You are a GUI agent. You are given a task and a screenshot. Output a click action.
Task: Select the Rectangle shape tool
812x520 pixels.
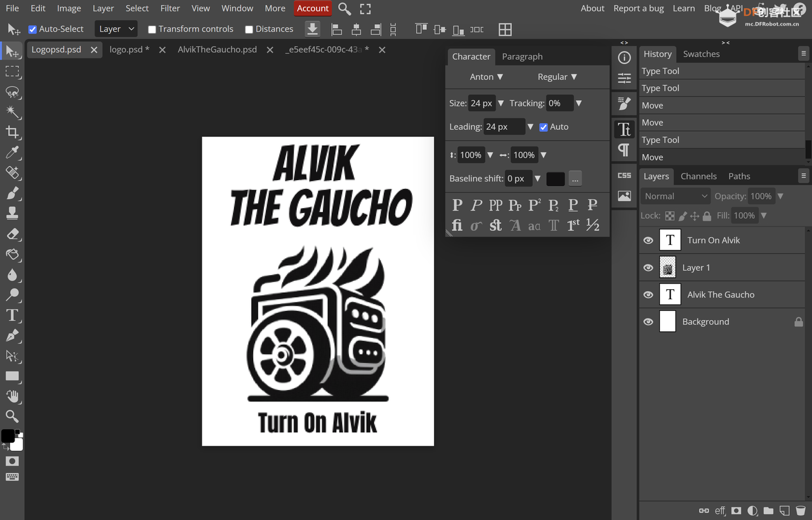pos(12,375)
